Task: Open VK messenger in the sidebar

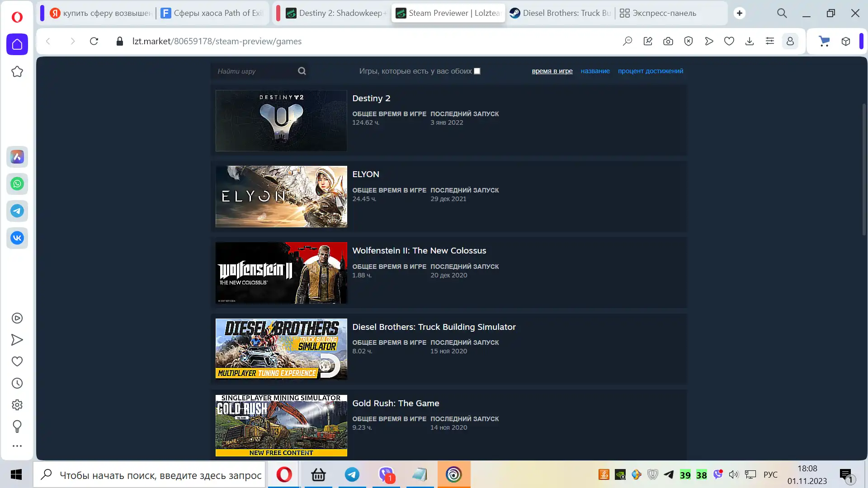Action: pyautogui.click(x=17, y=238)
